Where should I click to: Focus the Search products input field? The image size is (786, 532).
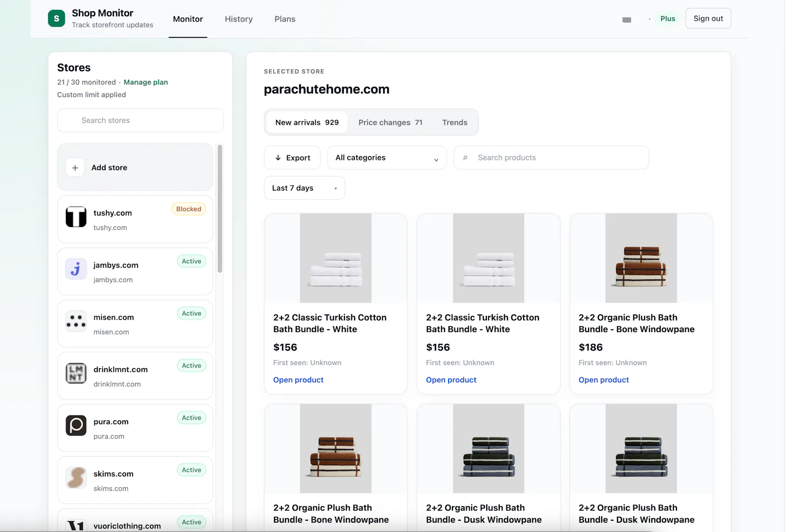click(x=551, y=158)
